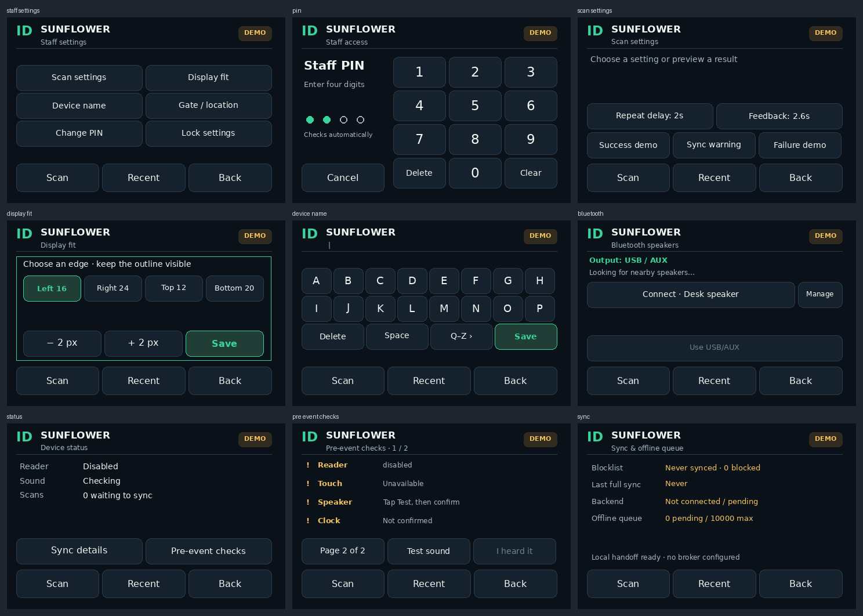Select the Bottom 20 edge option
863x616 pixels.
coord(235,288)
